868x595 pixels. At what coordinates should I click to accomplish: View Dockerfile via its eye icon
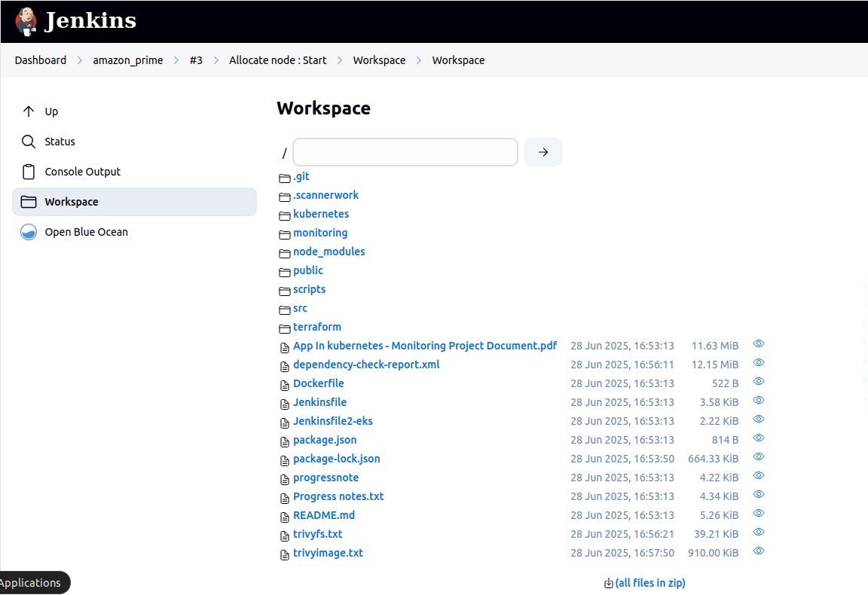point(759,381)
